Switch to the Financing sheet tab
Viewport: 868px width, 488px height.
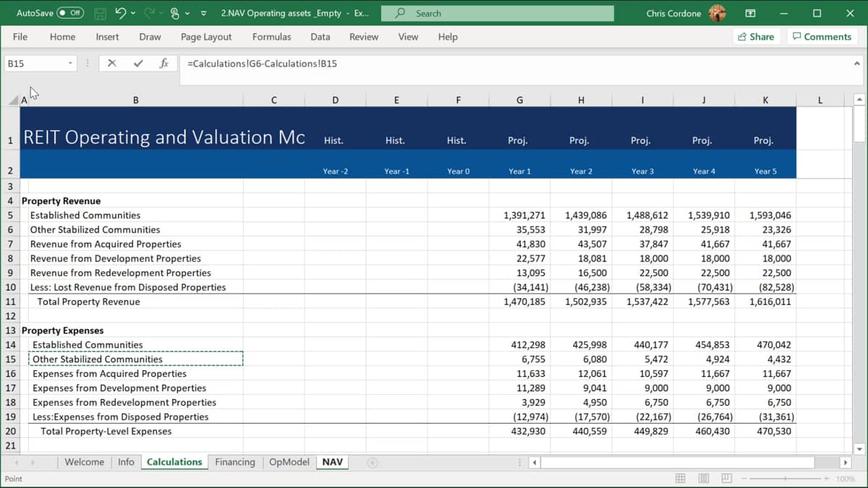pyautogui.click(x=235, y=462)
